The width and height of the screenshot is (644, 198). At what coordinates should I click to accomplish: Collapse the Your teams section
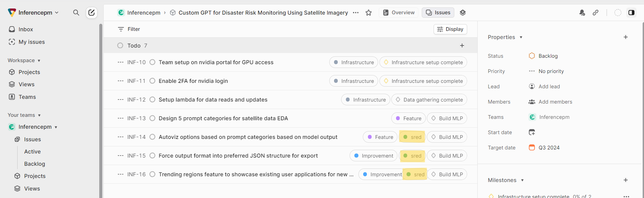(39, 115)
